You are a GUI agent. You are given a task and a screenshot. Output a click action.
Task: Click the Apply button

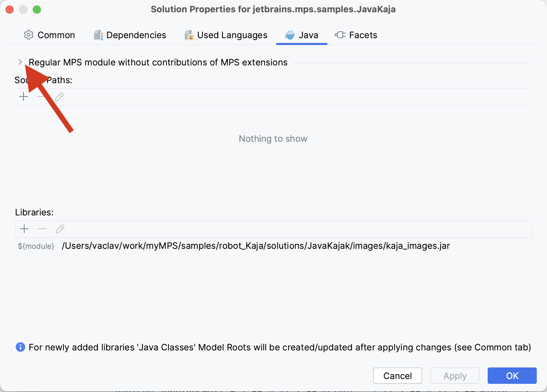pos(455,376)
